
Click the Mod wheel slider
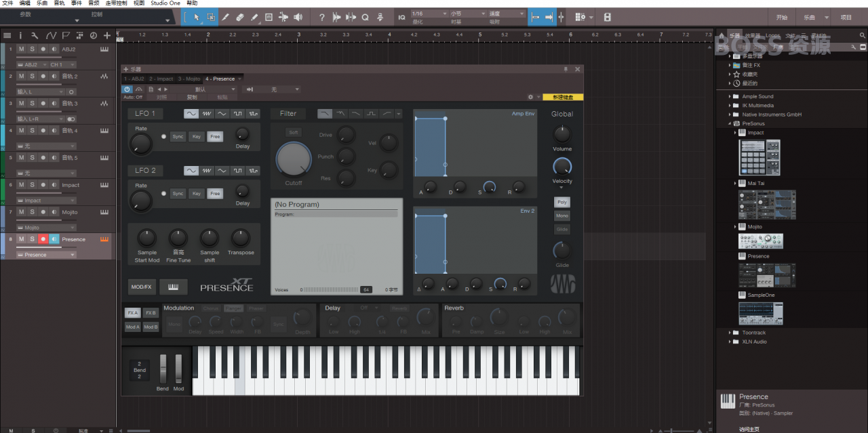178,369
